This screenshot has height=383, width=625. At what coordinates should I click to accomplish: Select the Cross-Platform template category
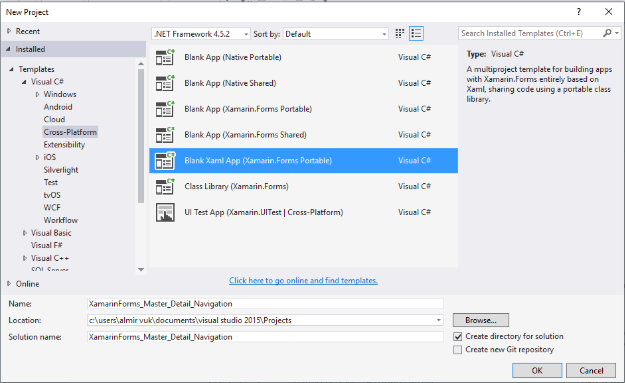point(70,132)
